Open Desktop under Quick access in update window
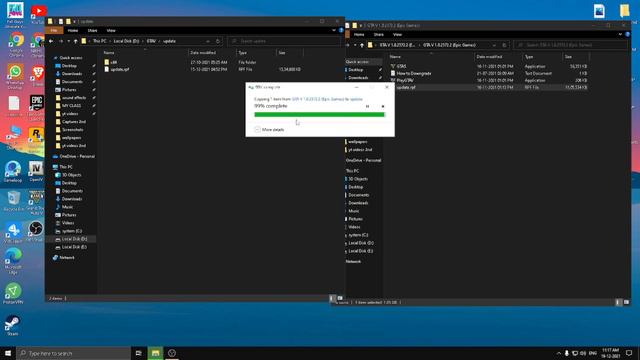 (x=69, y=66)
